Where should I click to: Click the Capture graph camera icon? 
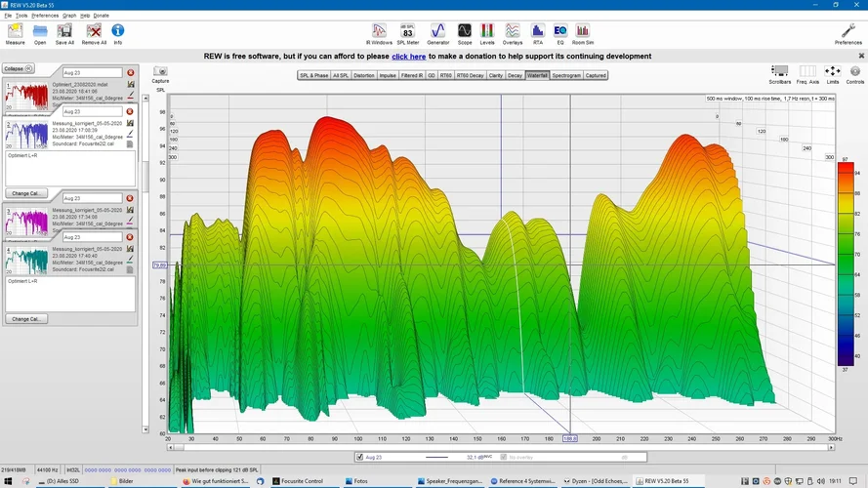(160, 72)
